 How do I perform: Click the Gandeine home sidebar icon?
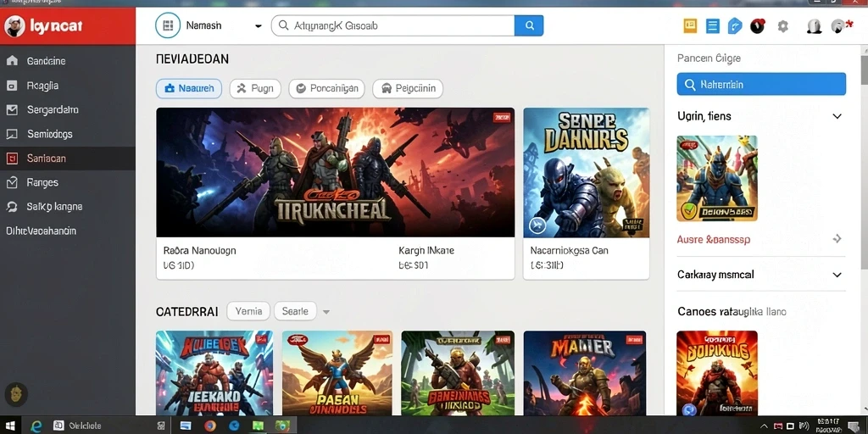[x=12, y=61]
